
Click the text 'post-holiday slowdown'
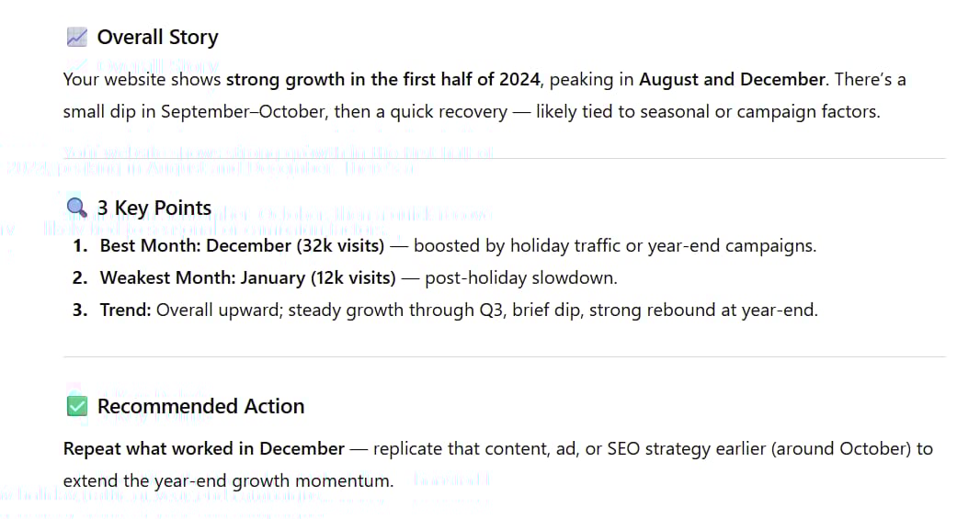click(518, 277)
